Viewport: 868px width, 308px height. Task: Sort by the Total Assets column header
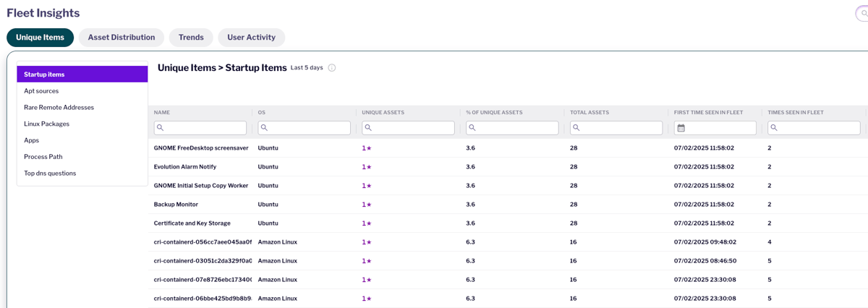click(590, 113)
